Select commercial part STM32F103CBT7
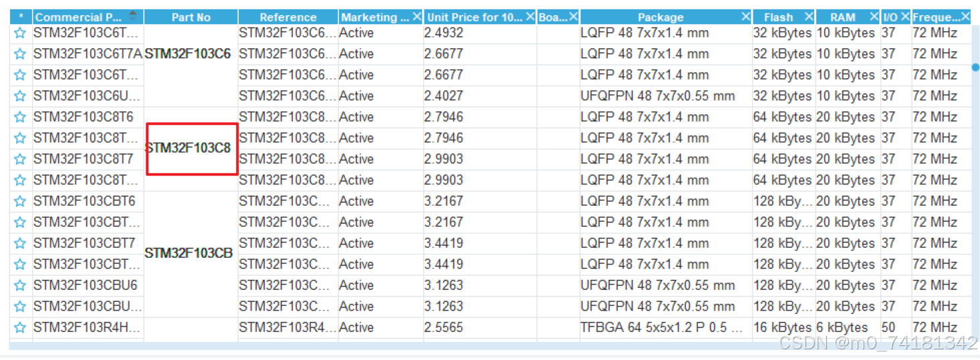Screen dimensions: 980x360 [x=88, y=243]
